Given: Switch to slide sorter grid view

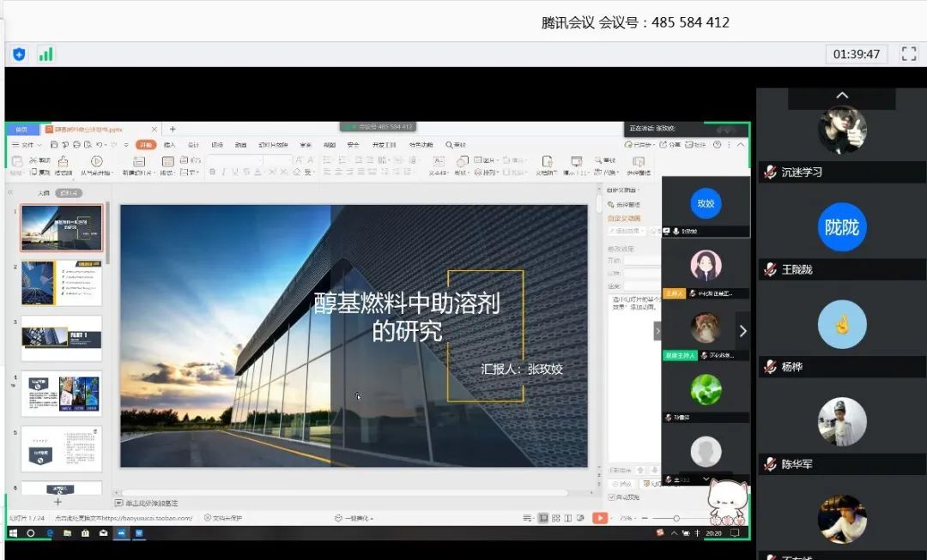Looking at the screenshot, I should click(555, 518).
